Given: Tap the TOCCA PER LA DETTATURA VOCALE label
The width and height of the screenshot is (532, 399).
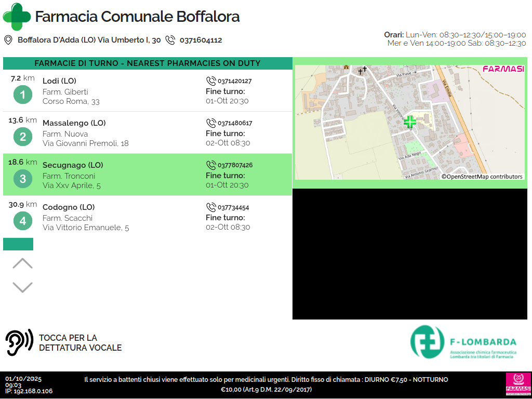Looking at the screenshot, I should (80, 343).
